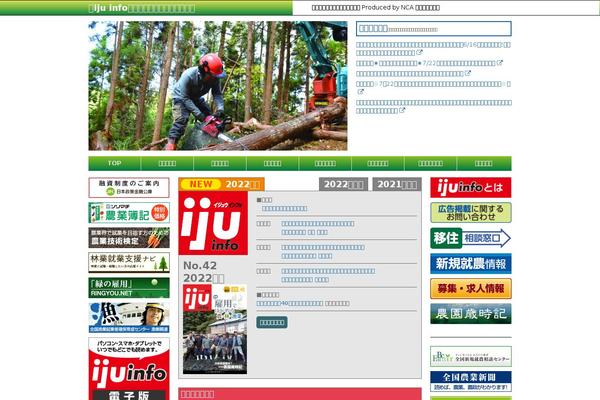The width and height of the screenshot is (600, 400).
Task: Click the iju info site title in the green header
Action: 142,8
